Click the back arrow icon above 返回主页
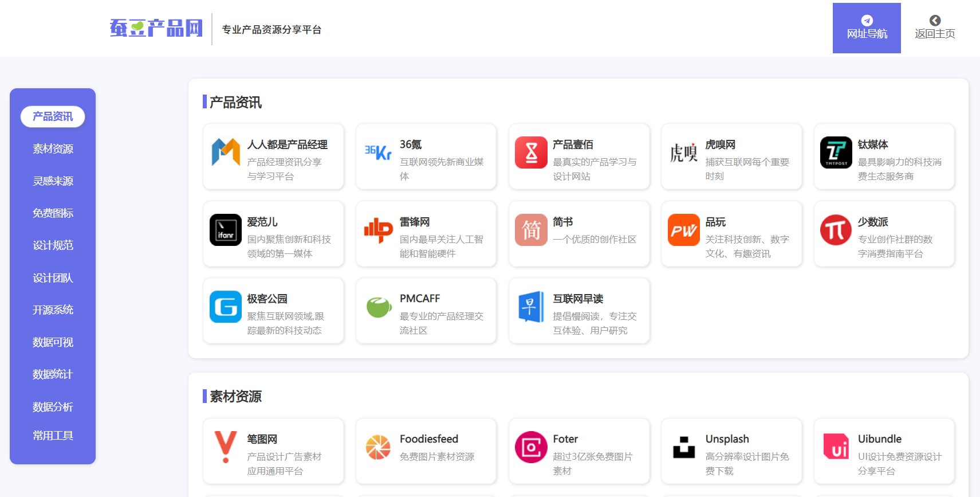980x497 pixels. click(935, 20)
